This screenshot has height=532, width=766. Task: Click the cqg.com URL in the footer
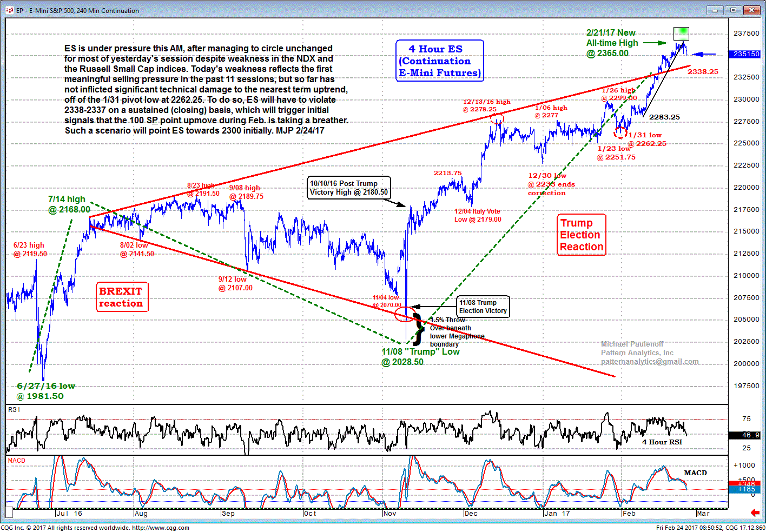coord(161,528)
